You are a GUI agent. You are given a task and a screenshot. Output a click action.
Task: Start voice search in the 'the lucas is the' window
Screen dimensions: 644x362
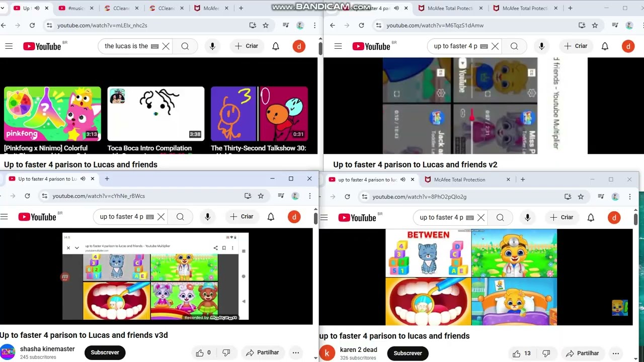(x=212, y=46)
